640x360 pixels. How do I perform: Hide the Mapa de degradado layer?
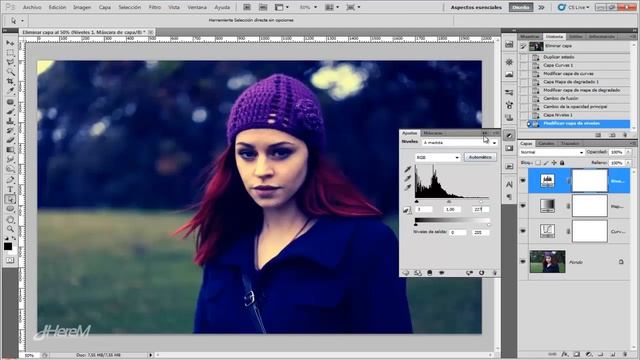click(x=523, y=206)
